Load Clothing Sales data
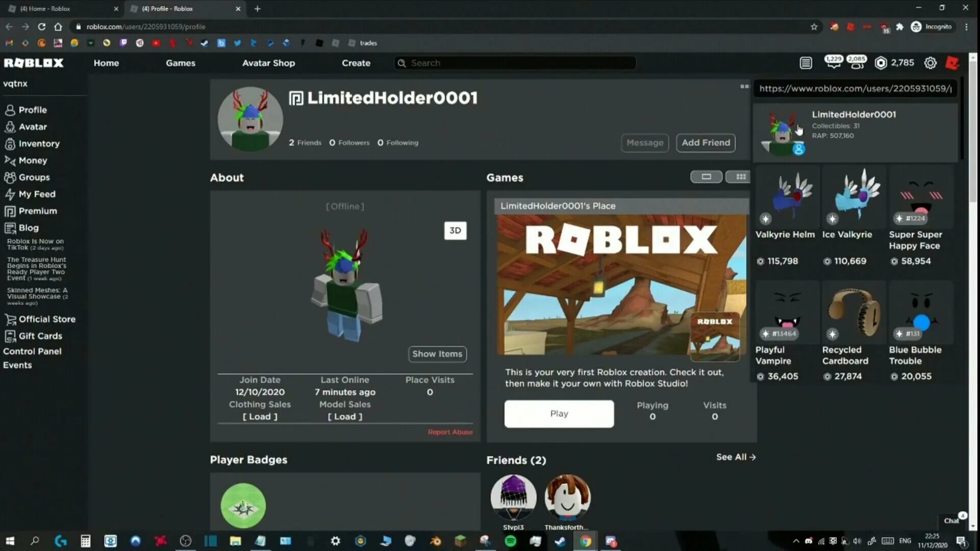Screen dimensions: 980x551 pos(260,416)
